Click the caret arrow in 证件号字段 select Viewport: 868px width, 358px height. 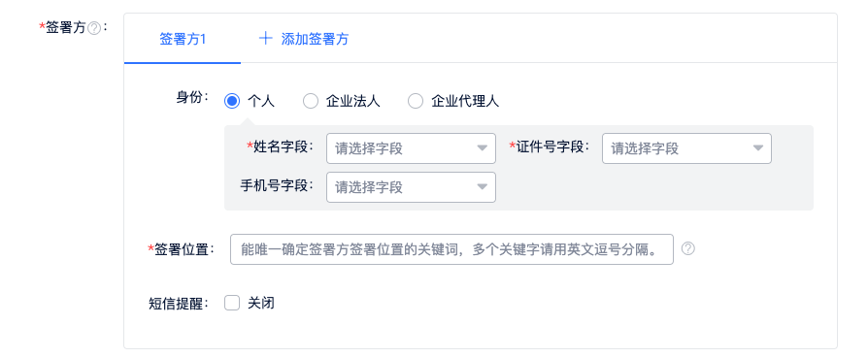point(758,148)
